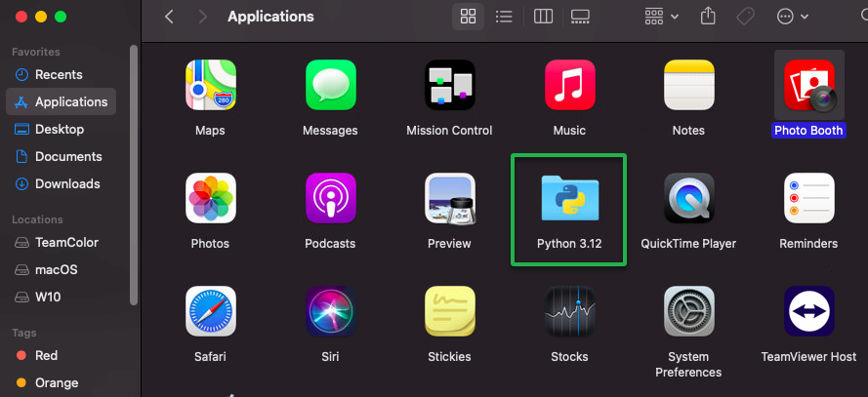Click the System Preferences name label
Screen dimensions: 868x397
688,365
